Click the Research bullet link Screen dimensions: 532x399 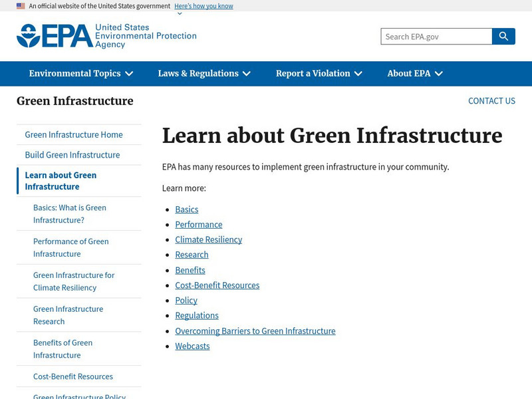(192, 255)
